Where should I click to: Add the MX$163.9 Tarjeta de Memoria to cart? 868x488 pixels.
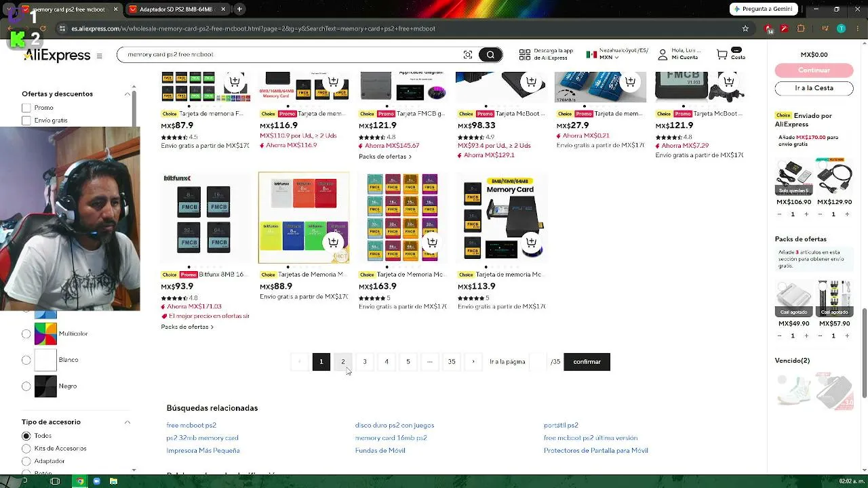point(432,242)
